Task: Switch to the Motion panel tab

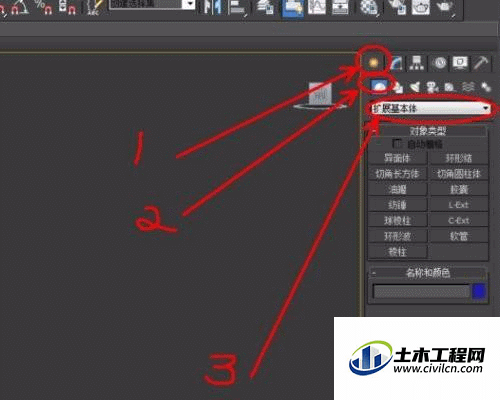Action: tap(440, 63)
